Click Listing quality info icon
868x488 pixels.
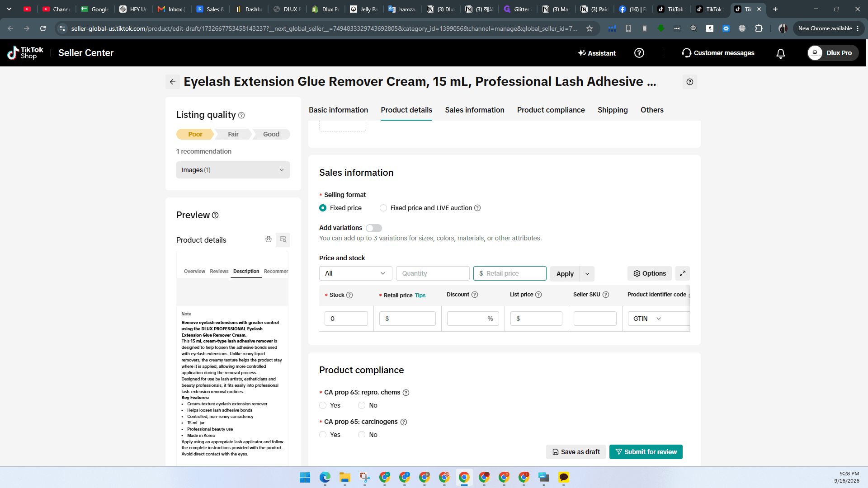(x=241, y=115)
